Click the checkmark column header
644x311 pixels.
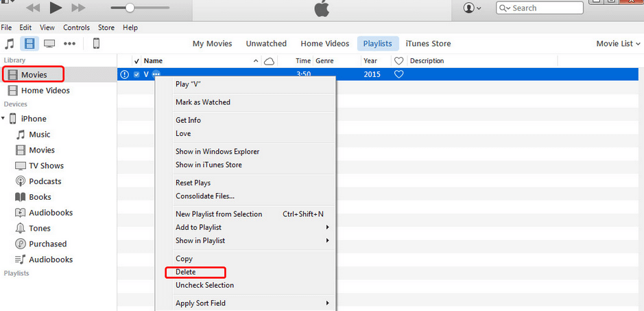(136, 61)
